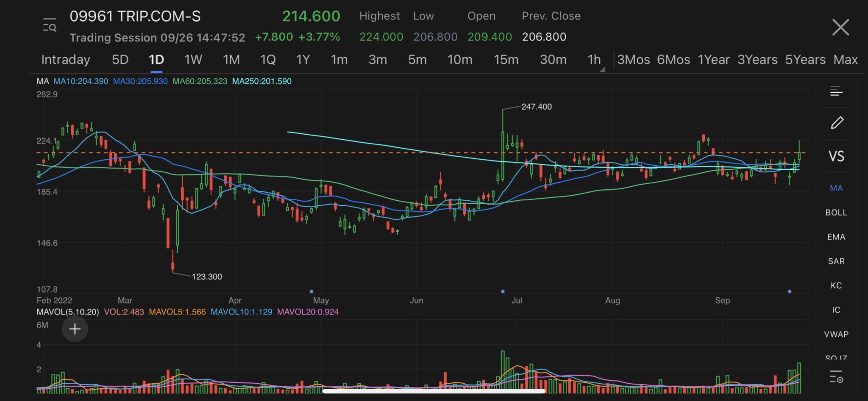
Task: Choose the 10m minute interval
Action: point(460,60)
